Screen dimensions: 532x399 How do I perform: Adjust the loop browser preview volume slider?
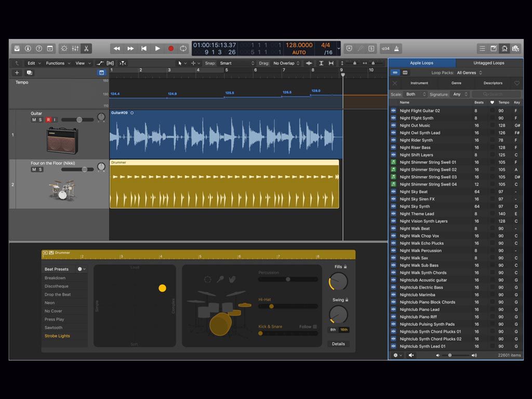pos(456,355)
